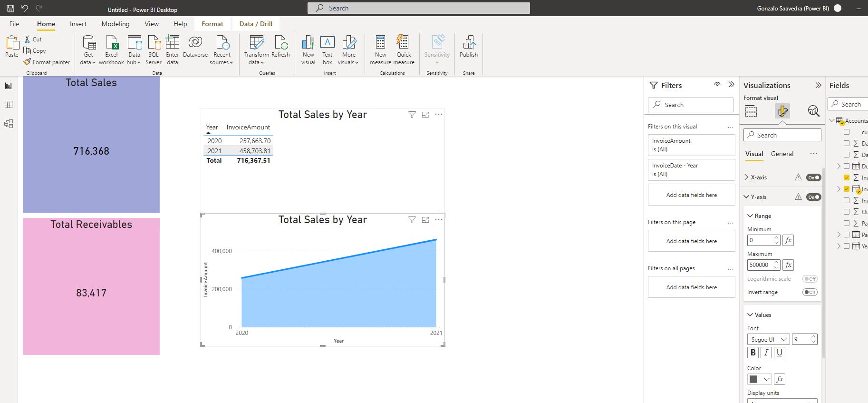Screen dimensions: 868x403
Task: Uncheck the checked calendar Inv field checkbox
Action: (847, 189)
